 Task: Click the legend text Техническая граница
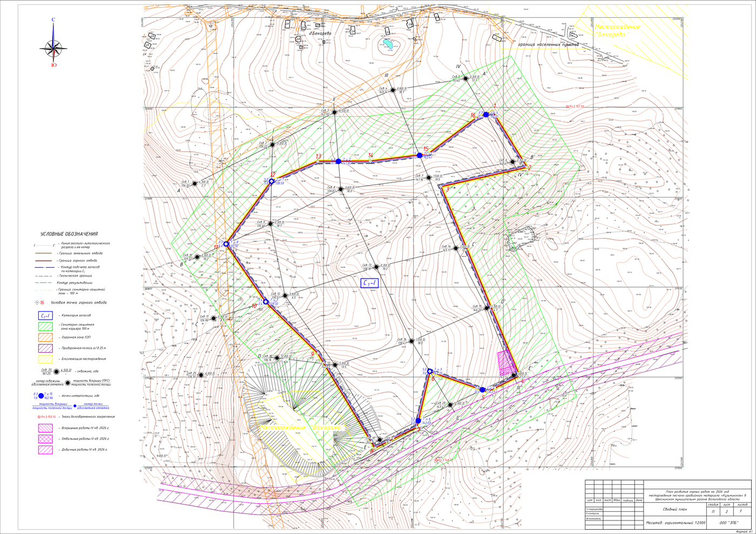click(76, 276)
